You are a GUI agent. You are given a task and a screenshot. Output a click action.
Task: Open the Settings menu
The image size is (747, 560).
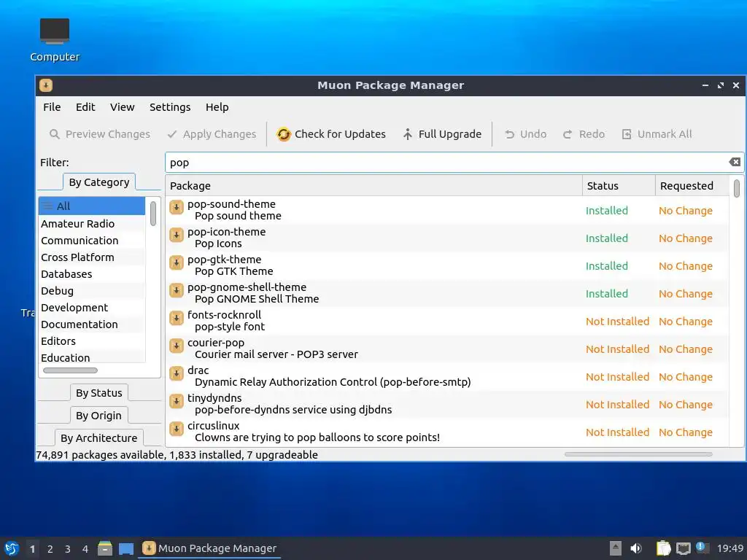[170, 107]
